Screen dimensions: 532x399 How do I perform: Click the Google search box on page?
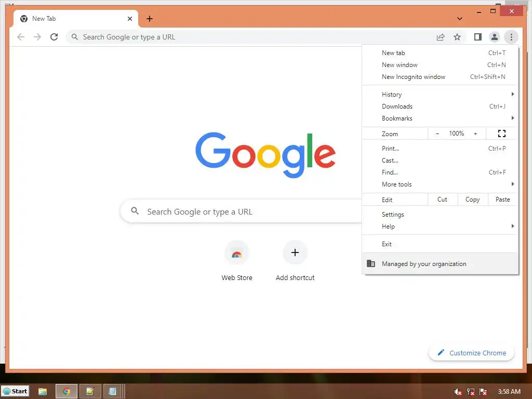point(241,211)
